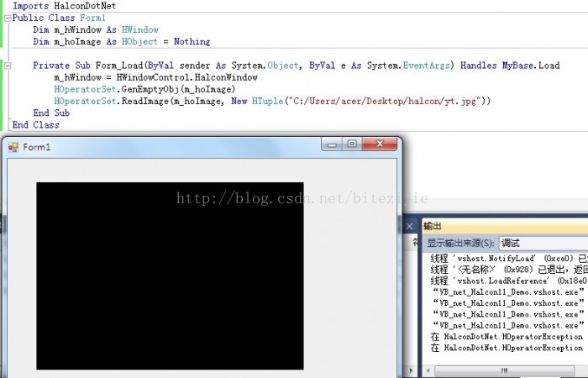Click 'EventArgs' in Form_Load signature
This screenshot has width=588, height=378.
tap(427, 66)
